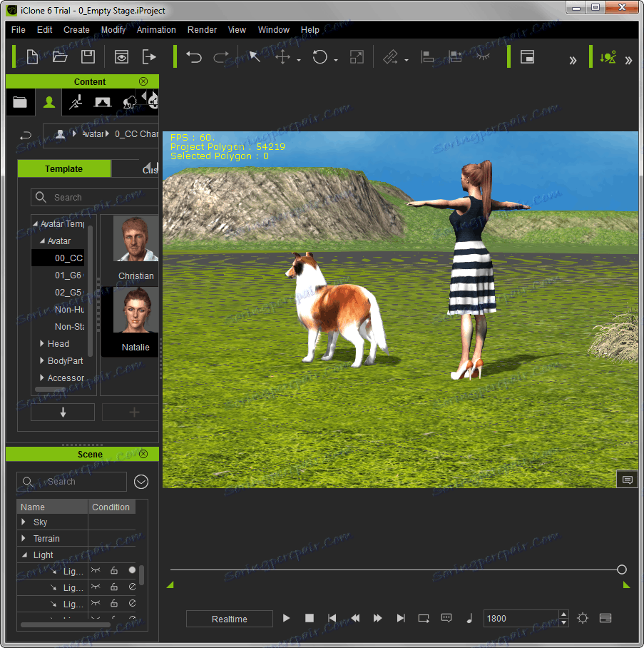The height and width of the screenshot is (648, 644).
Task: Open preferences with the gear icon near the timeline
Action: [x=583, y=618]
